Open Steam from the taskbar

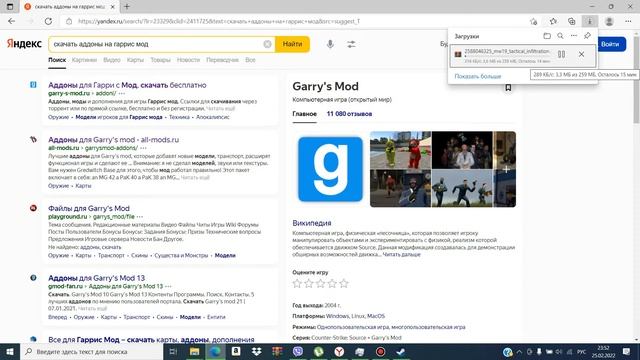(401, 351)
